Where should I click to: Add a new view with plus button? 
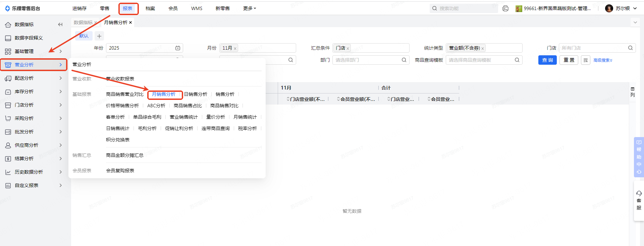(99, 36)
